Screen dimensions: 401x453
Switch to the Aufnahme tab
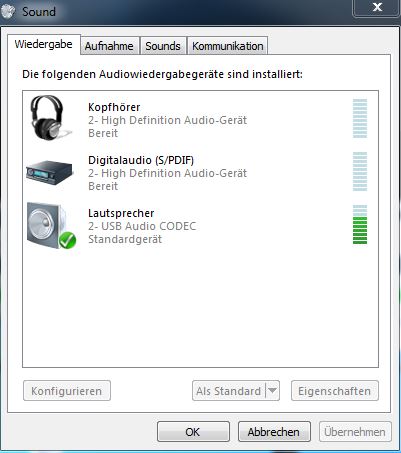coord(109,46)
